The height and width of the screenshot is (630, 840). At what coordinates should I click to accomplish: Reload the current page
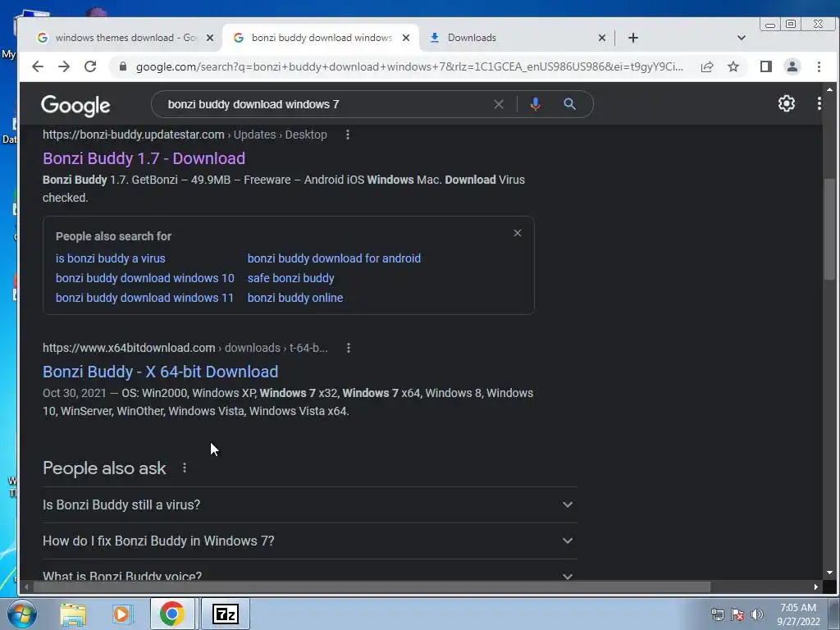point(90,66)
